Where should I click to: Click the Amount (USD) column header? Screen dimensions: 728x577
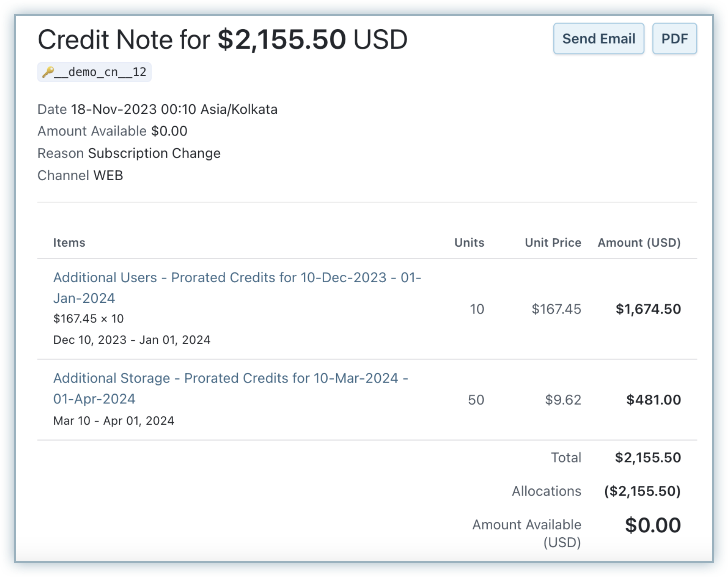pos(639,243)
